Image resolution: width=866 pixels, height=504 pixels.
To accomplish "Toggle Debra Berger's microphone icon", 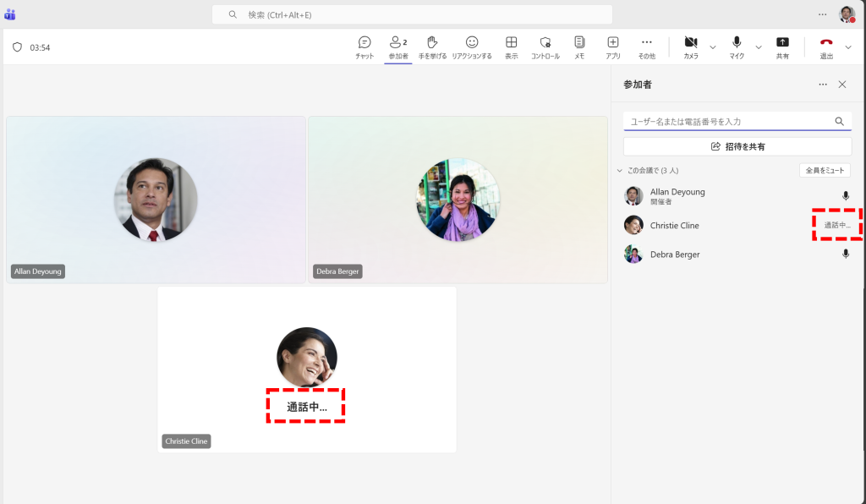I will pyautogui.click(x=846, y=255).
